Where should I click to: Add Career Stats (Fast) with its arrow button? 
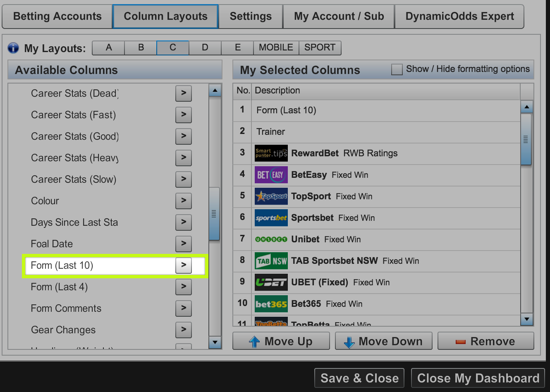184,115
